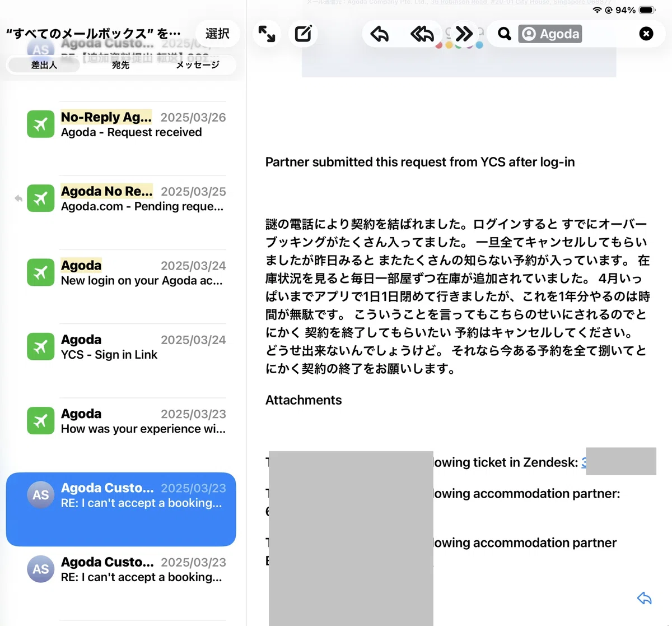This screenshot has height=626, width=672.
Task: Select the メッセージ filter tab
Action: point(197,65)
